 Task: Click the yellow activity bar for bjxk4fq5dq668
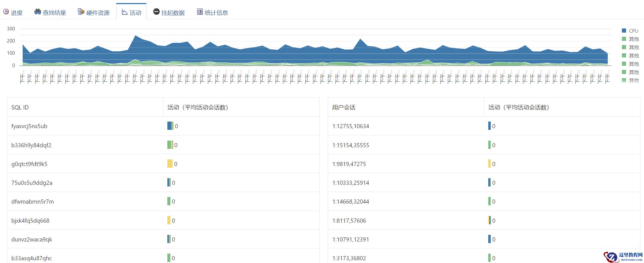coord(169,220)
